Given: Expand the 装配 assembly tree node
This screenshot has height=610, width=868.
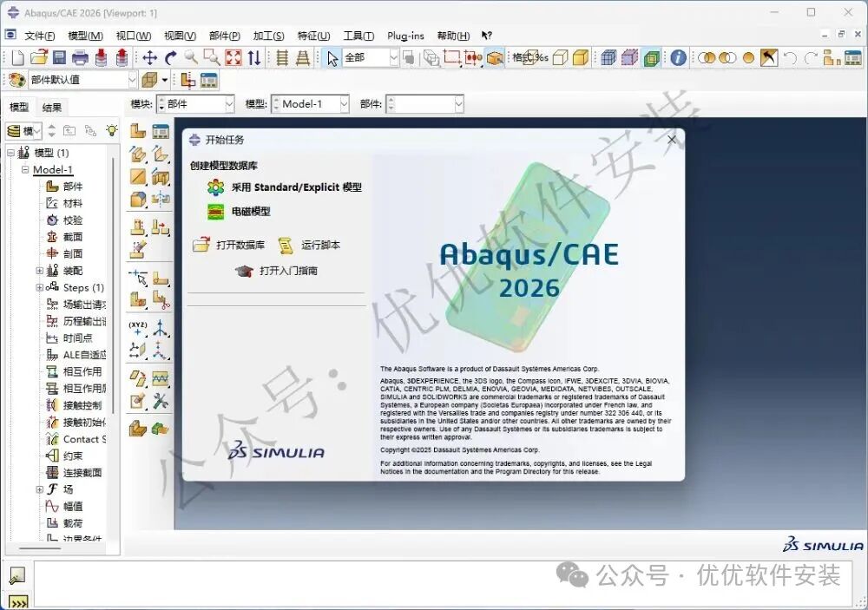Looking at the screenshot, I should 39,271.
